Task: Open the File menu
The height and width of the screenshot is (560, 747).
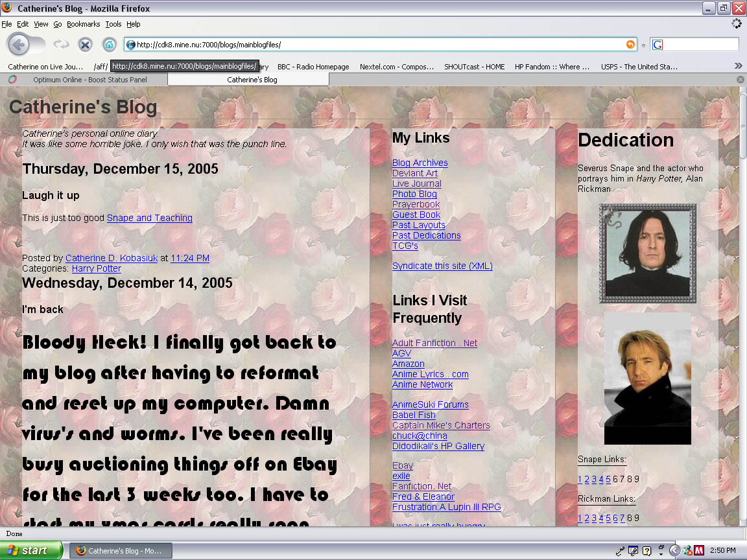Action: click(6, 24)
